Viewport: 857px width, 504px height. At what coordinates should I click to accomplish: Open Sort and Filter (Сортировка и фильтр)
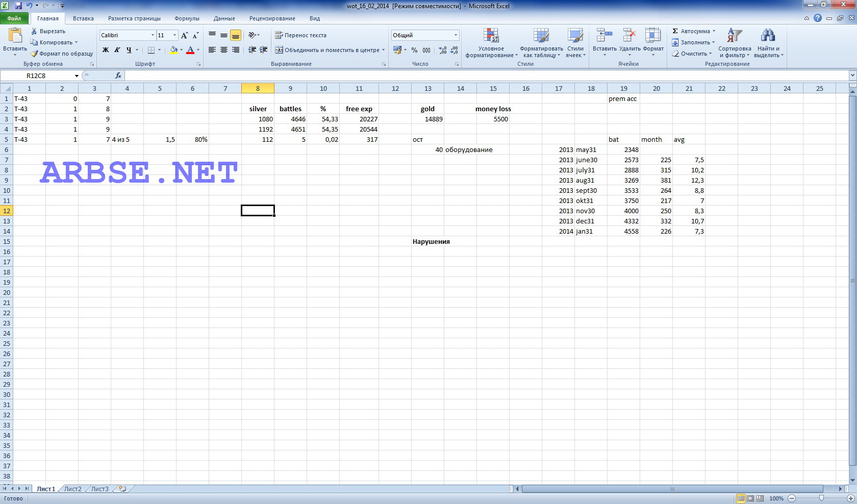coord(735,43)
